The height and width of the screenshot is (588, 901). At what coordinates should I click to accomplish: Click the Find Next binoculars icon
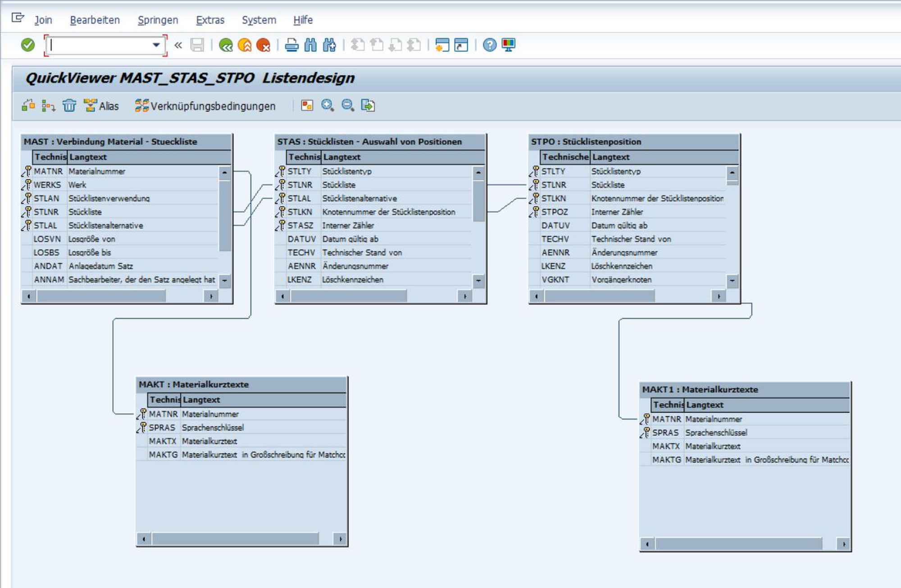coord(329,45)
